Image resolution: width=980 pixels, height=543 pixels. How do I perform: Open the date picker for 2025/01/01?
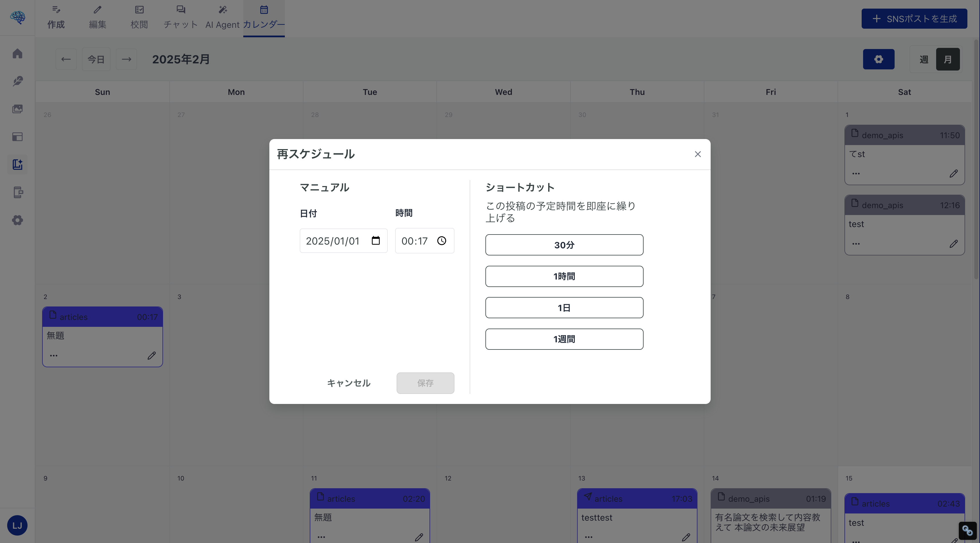click(376, 241)
